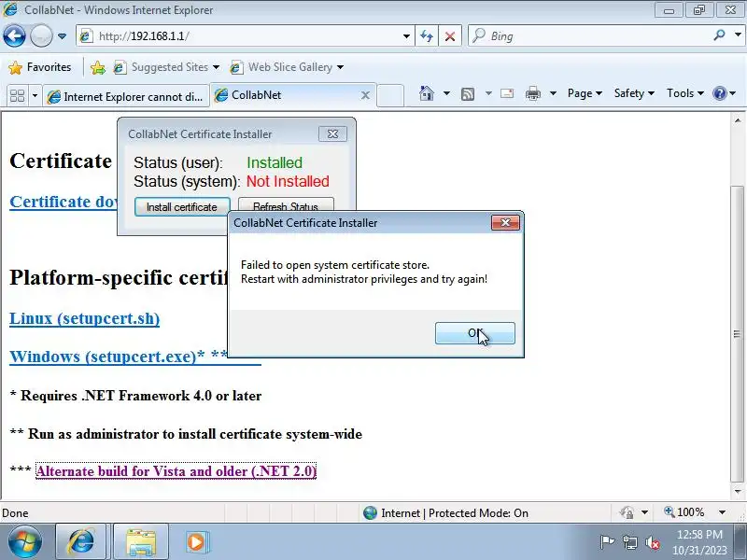The height and width of the screenshot is (560, 747).
Task: Click the Install certificate button
Action: coord(182,207)
